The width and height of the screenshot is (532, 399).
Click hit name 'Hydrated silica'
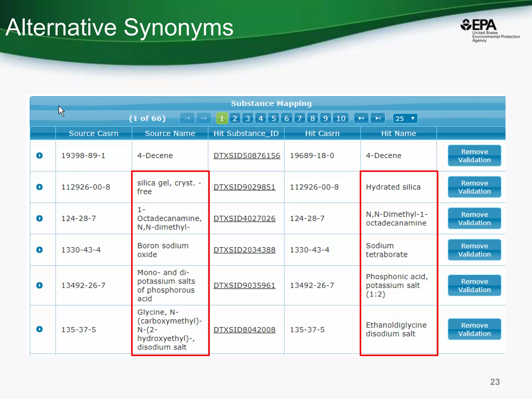[393, 187]
